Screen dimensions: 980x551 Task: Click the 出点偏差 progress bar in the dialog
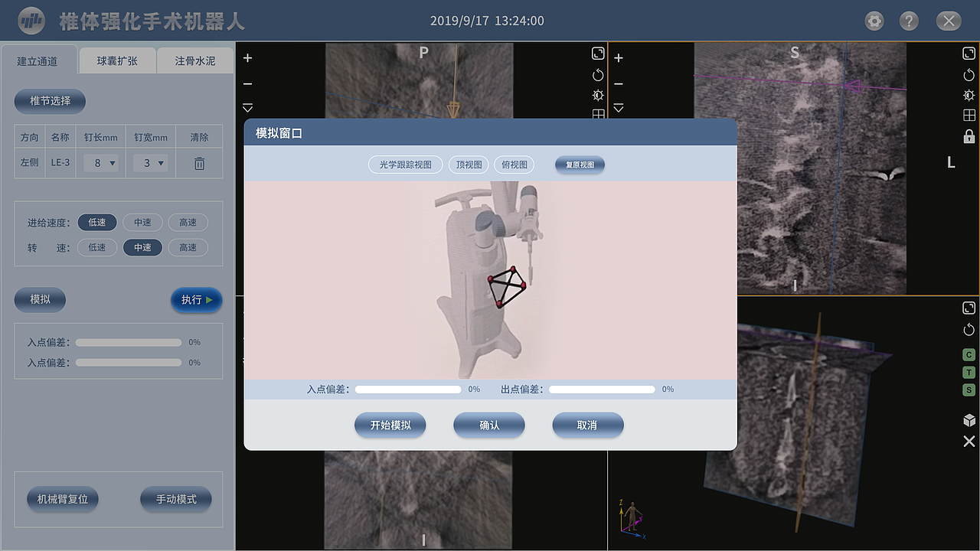[x=602, y=390]
